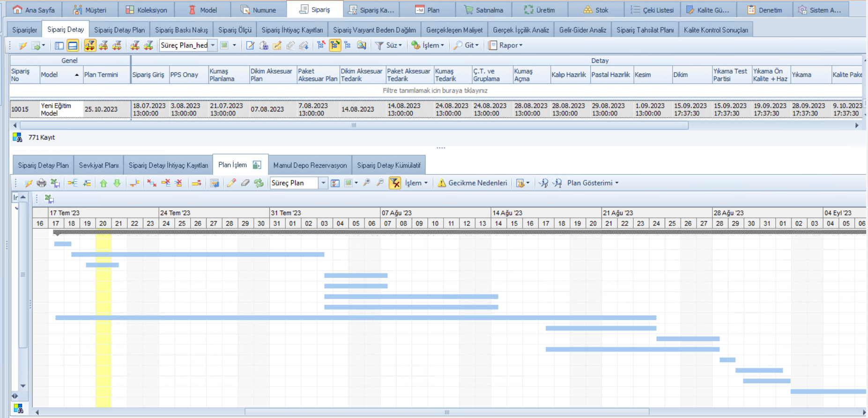Click the plain hierarchy tree icon in the upper toolbar
868x418 pixels.
pos(348,45)
